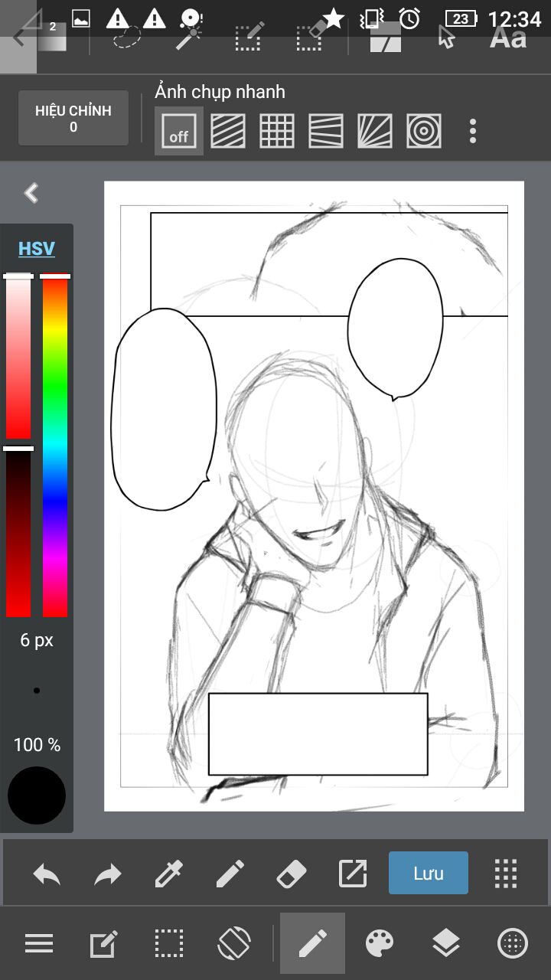Image resolution: width=551 pixels, height=980 pixels.
Task: Select the eraser in the shortcut bar
Action: [x=290, y=874]
